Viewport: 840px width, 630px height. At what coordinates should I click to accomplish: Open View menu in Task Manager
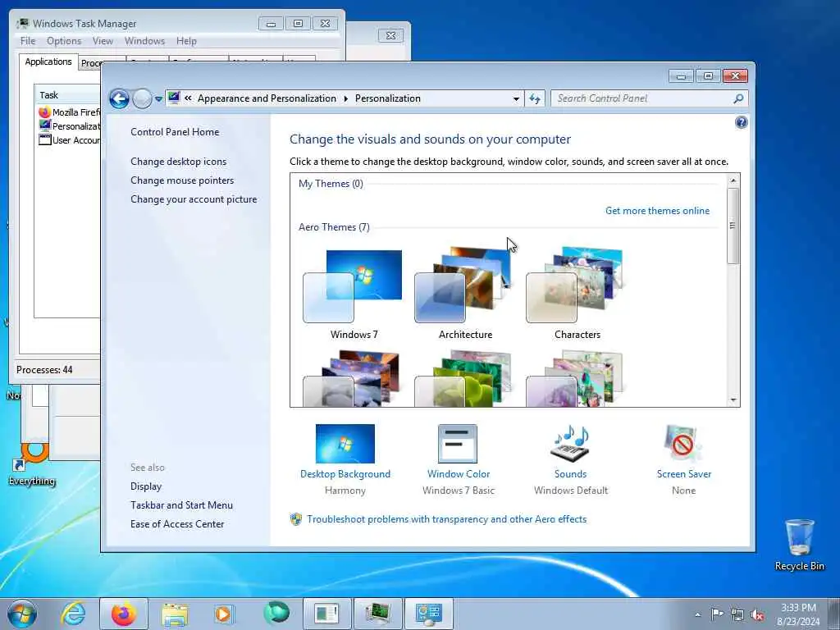point(103,41)
